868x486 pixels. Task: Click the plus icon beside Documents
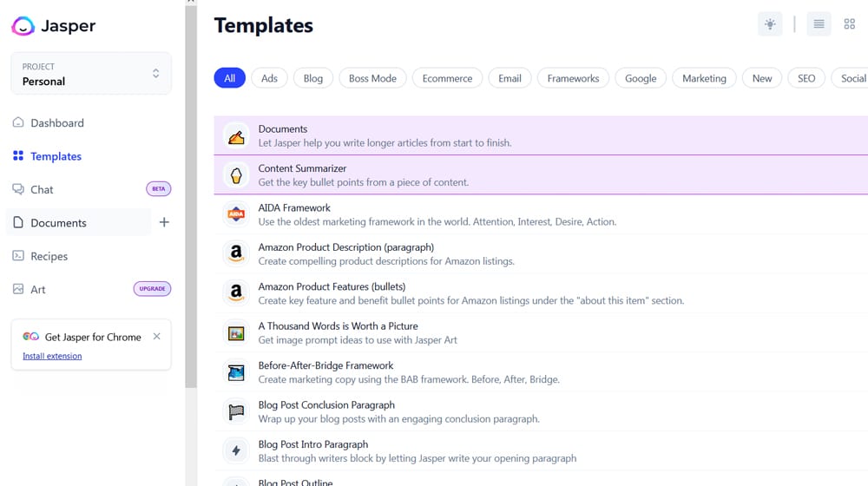(164, 223)
